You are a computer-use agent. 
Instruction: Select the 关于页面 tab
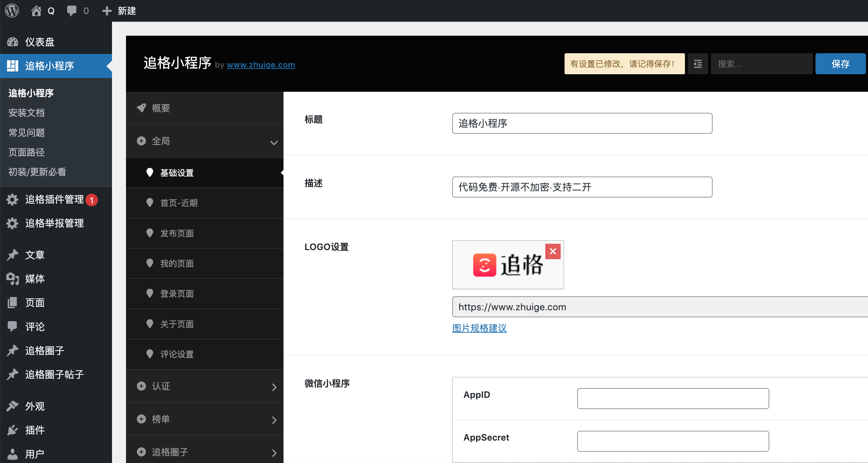(x=205, y=324)
